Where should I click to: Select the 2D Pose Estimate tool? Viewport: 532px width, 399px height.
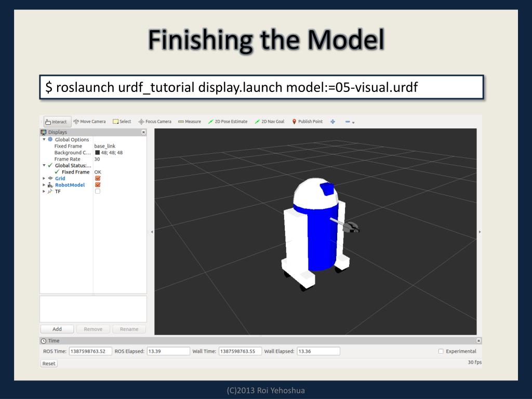(x=228, y=122)
